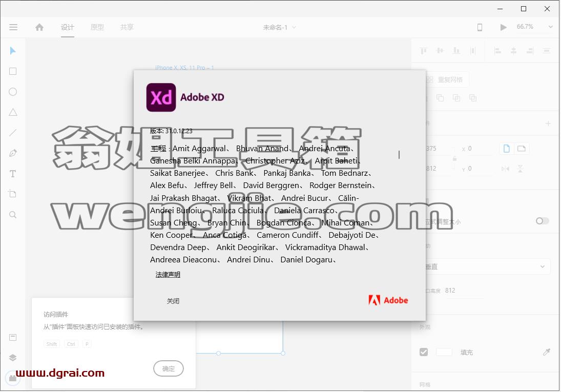This screenshot has height=392, width=561.
Task: Select the Pen tool
Action: [13, 153]
